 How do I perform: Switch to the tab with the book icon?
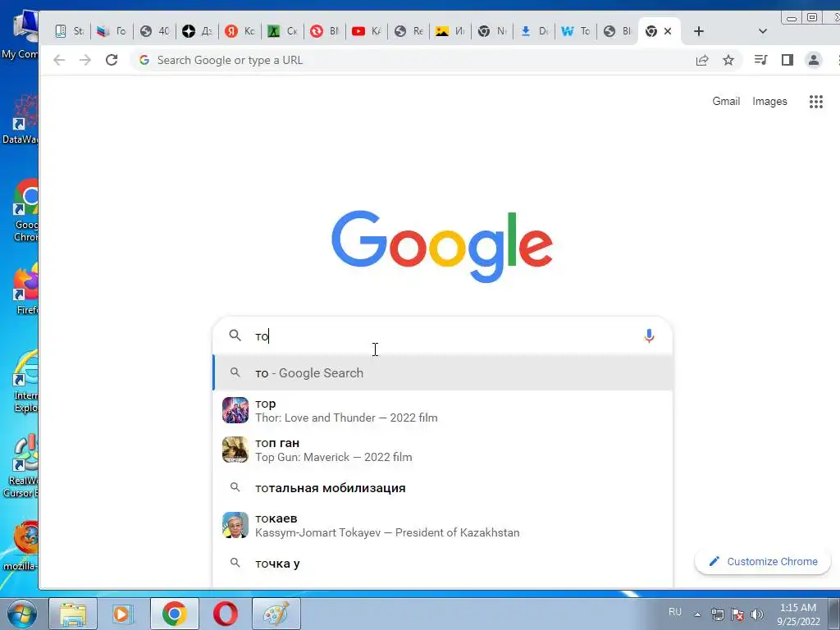pos(70,31)
